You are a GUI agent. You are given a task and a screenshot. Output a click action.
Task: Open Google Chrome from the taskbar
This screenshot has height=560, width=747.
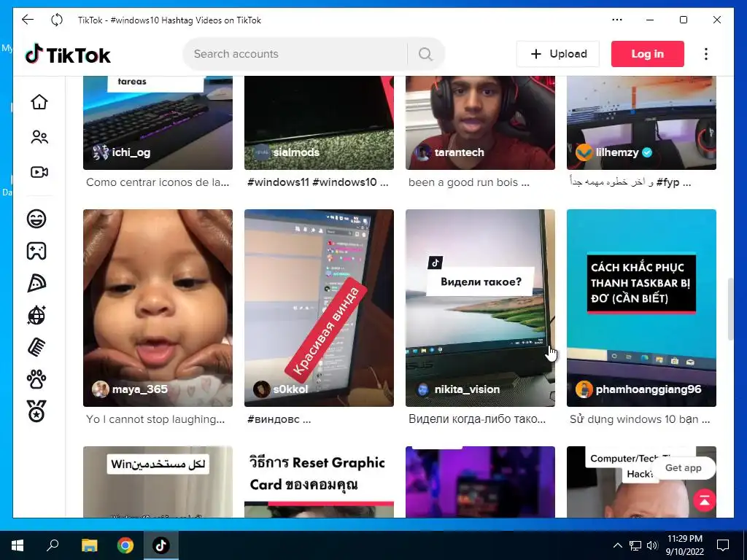[x=125, y=545]
